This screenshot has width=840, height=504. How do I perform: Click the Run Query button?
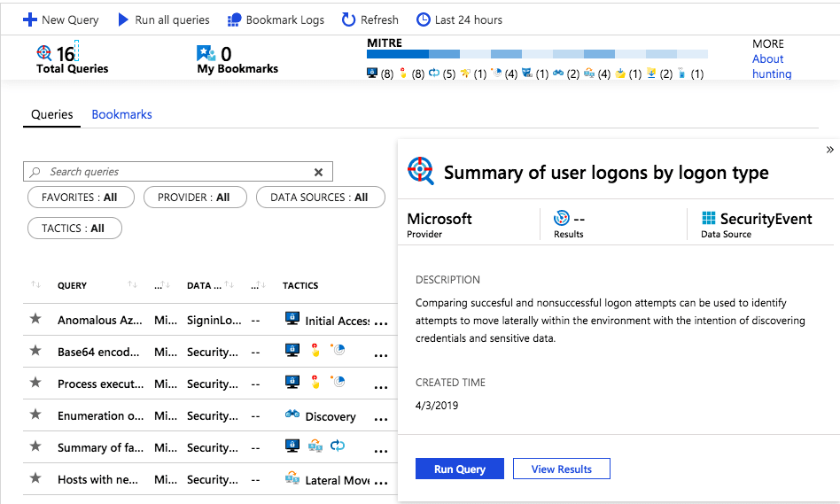[460, 469]
